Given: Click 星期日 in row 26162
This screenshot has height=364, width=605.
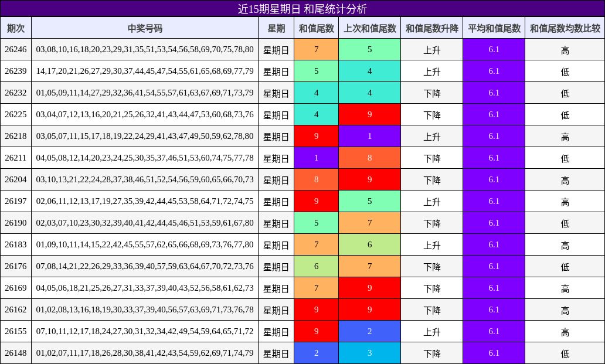Looking at the screenshot, I should pyautogui.click(x=276, y=311).
